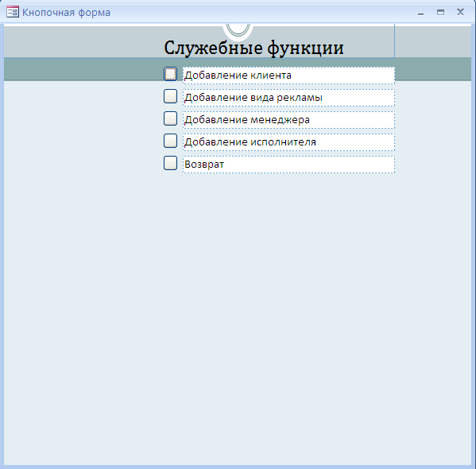Click the button beside 'Добавление менеджера'
The width and height of the screenshot is (476, 469).
tap(170, 118)
